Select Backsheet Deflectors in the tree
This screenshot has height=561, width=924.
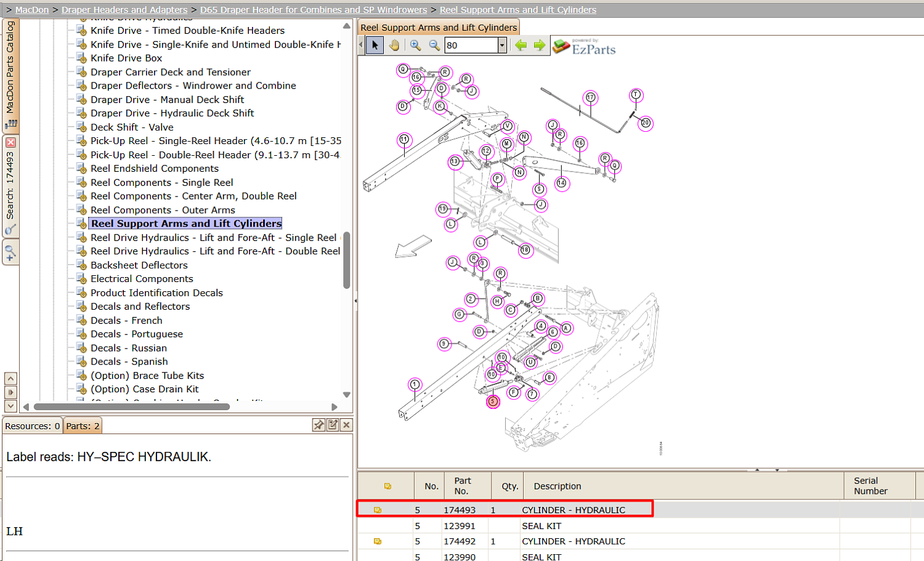[x=139, y=265]
